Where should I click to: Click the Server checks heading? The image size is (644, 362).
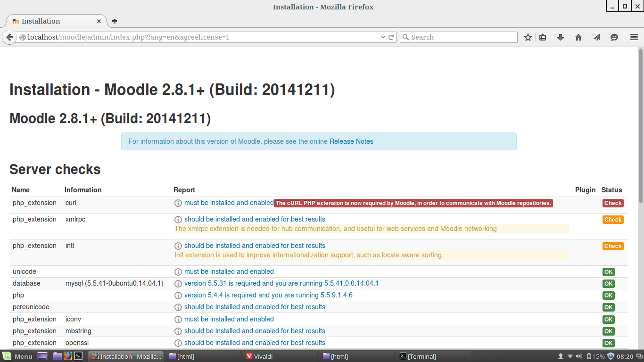(x=55, y=170)
